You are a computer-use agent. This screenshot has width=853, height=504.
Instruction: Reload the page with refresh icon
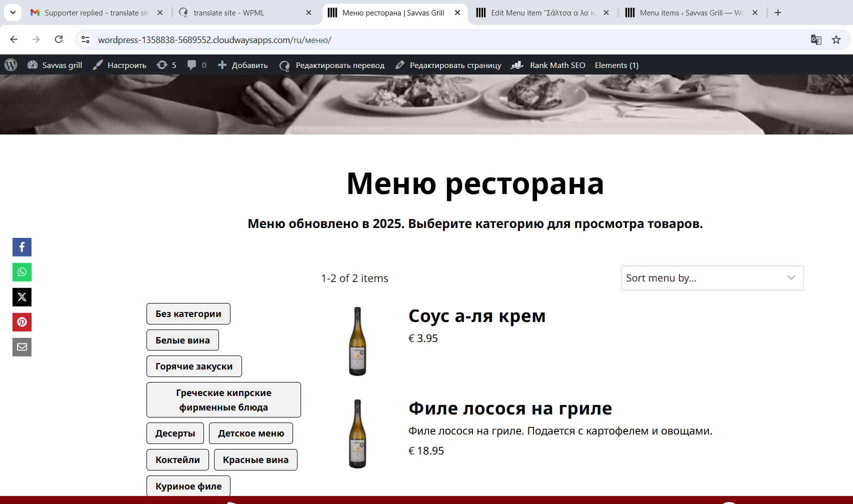(58, 39)
